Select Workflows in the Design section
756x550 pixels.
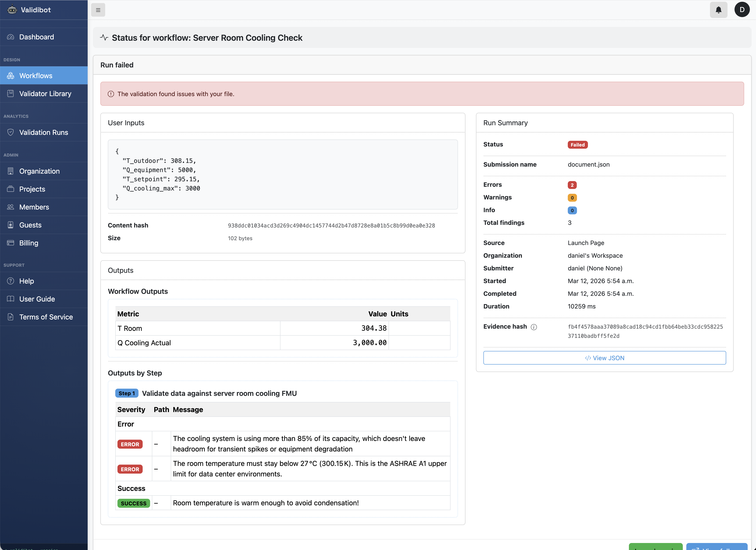(x=36, y=76)
